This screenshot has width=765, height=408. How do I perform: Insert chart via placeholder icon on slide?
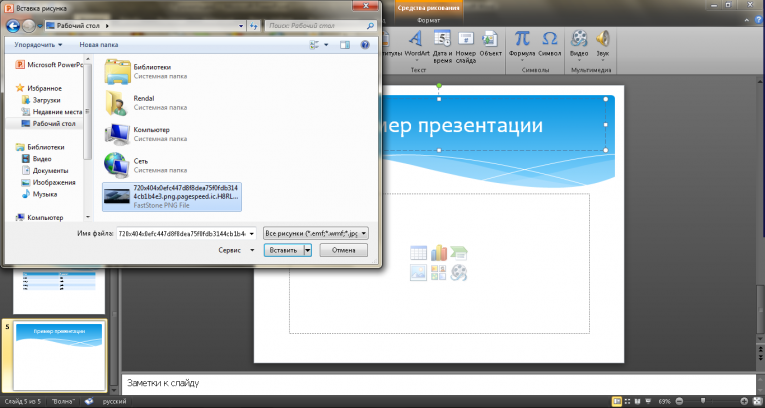[x=439, y=252]
